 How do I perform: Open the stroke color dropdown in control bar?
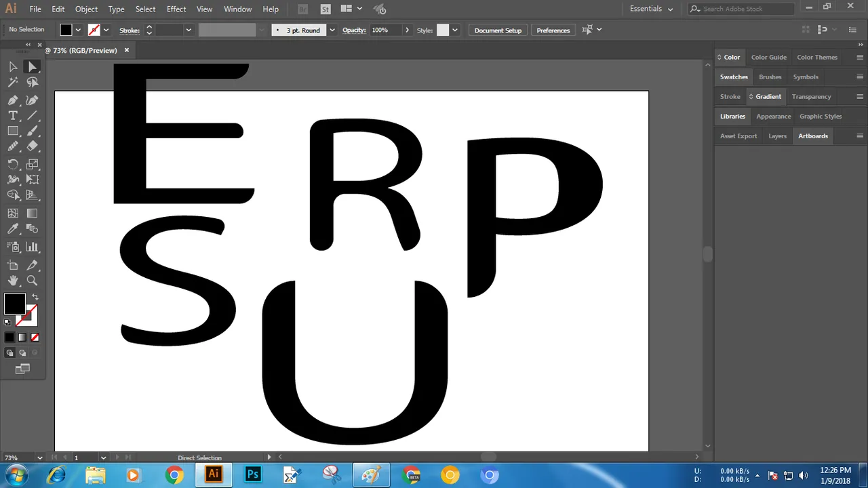[x=106, y=30]
